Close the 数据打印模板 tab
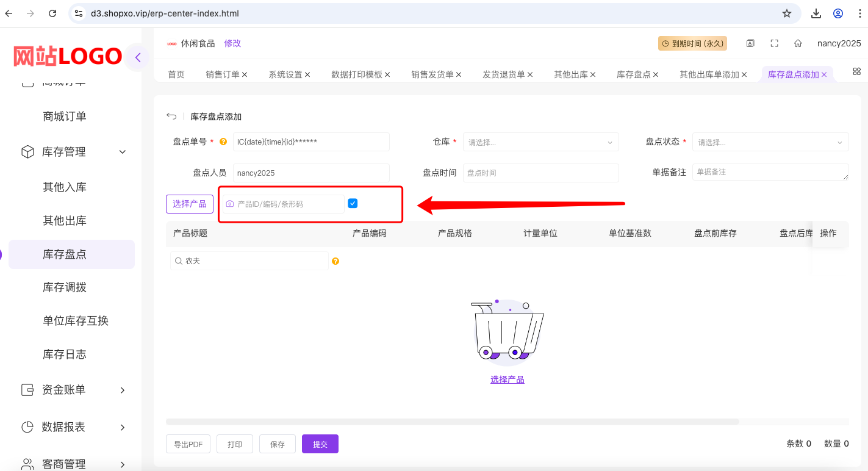Viewport: 868px width, 471px height. click(x=387, y=74)
